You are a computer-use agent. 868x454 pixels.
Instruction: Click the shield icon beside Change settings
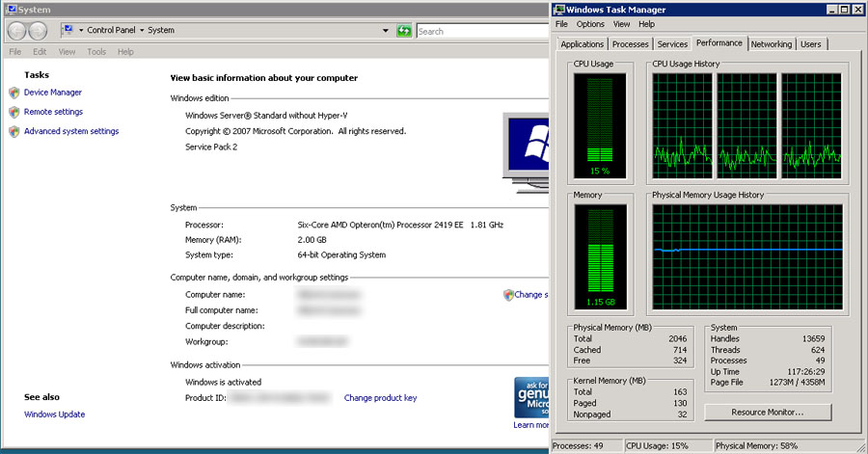(508, 295)
